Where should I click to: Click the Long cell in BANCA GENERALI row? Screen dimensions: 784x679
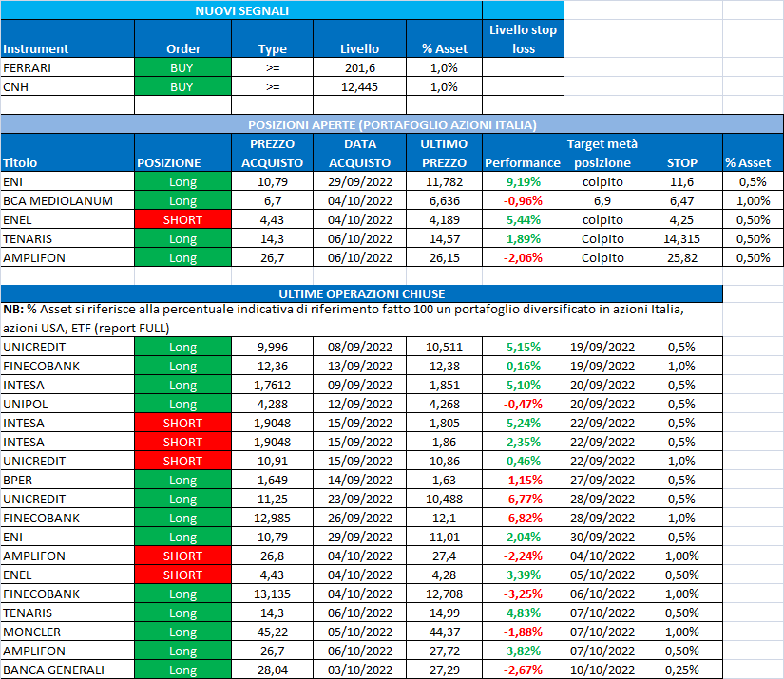[183, 670]
